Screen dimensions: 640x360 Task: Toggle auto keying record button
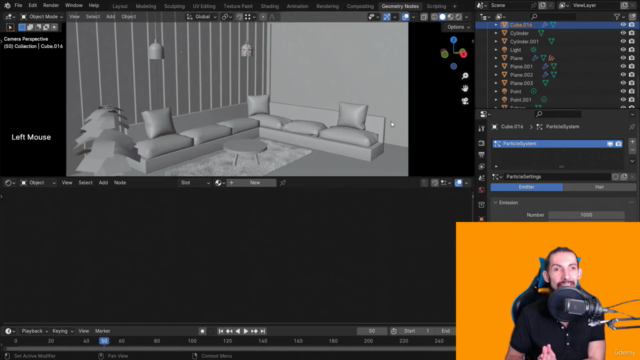point(202,331)
